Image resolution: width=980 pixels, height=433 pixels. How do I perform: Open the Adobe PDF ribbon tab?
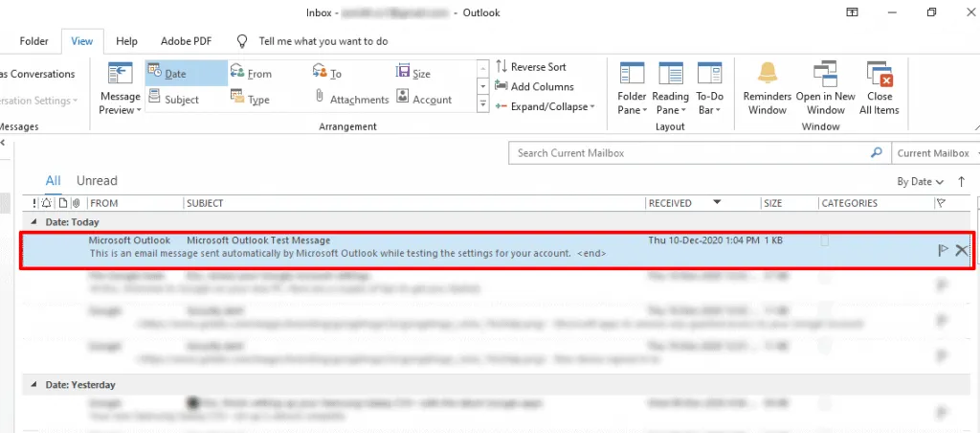(186, 41)
